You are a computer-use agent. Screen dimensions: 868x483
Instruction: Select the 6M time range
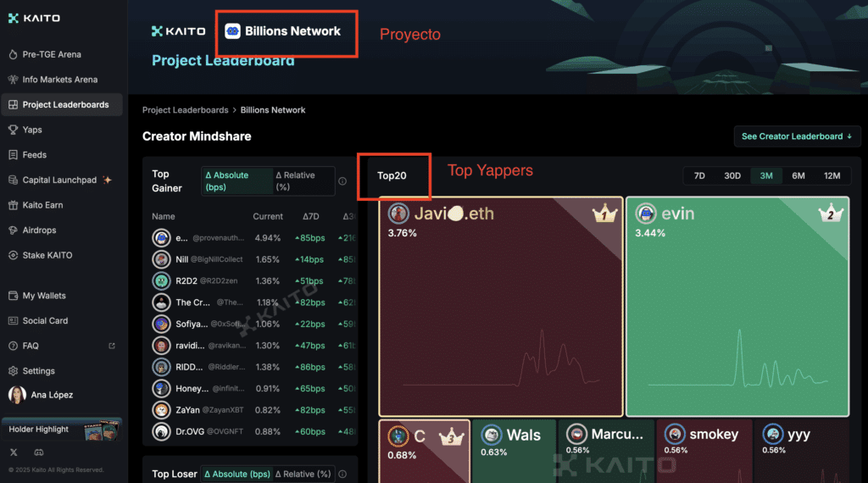pyautogui.click(x=798, y=176)
